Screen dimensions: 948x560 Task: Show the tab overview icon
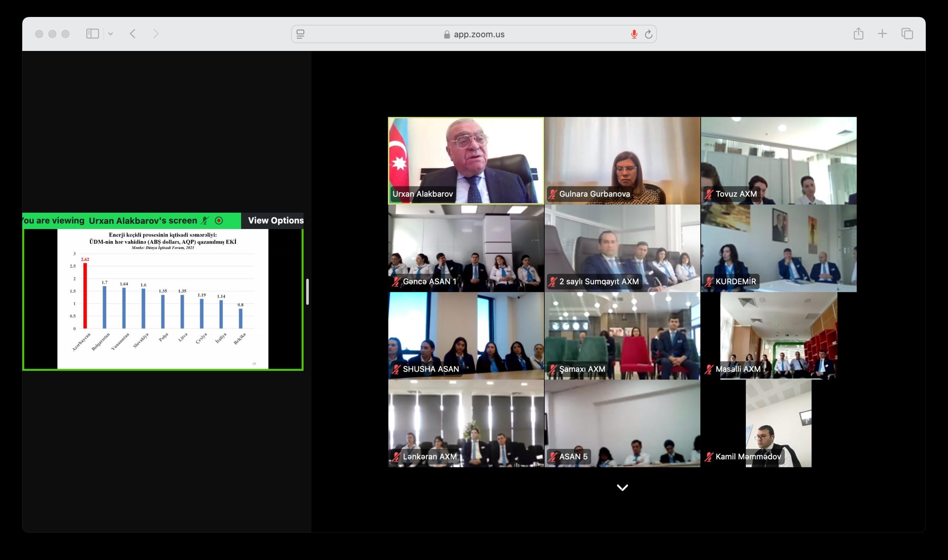coord(907,34)
